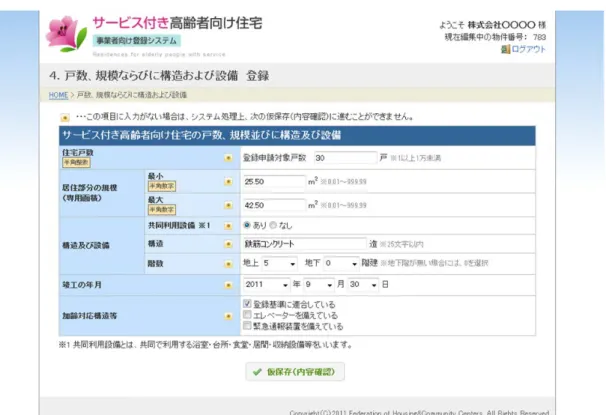Check エレベーターを備えている checkbox
The width and height of the screenshot is (606, 415).
tap(247, 315)
